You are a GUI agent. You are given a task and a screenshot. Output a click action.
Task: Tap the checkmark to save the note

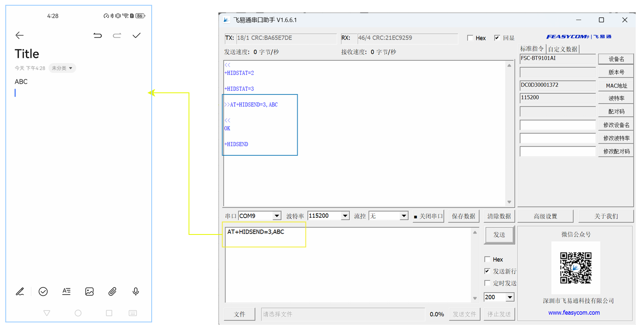(x=136, y=36)
